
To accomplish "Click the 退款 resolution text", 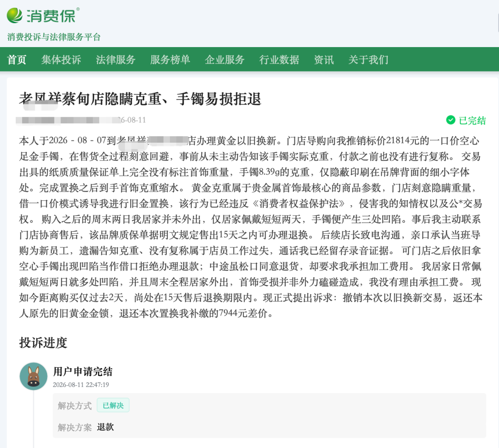I will pos(105,427).
